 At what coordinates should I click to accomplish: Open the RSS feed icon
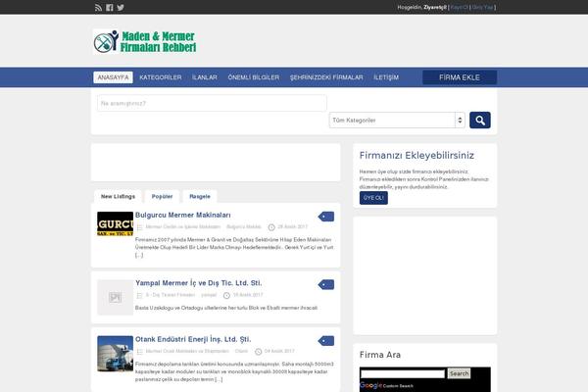pos(98,8)
